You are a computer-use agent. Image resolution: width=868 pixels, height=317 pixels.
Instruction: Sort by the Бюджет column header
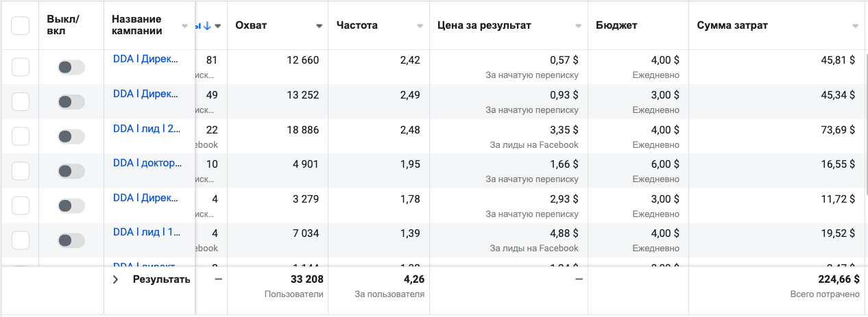pyautogui.click(x=616, y=26)
